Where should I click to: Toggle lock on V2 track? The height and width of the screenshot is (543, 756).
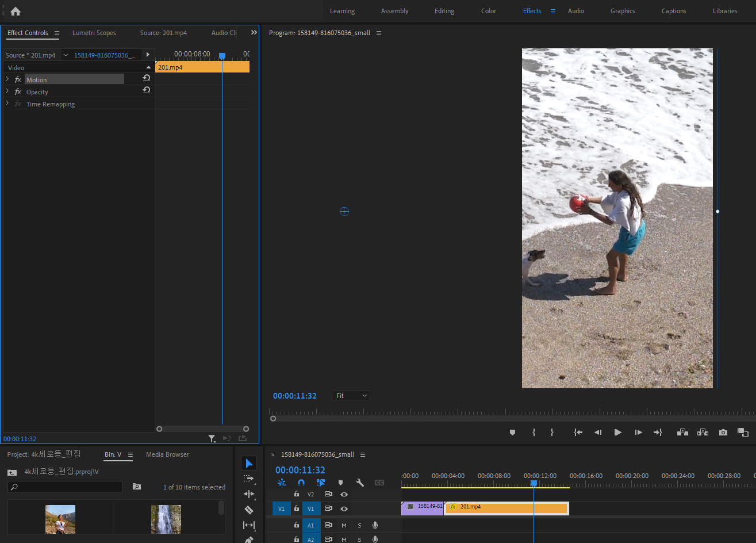point(297,494)
